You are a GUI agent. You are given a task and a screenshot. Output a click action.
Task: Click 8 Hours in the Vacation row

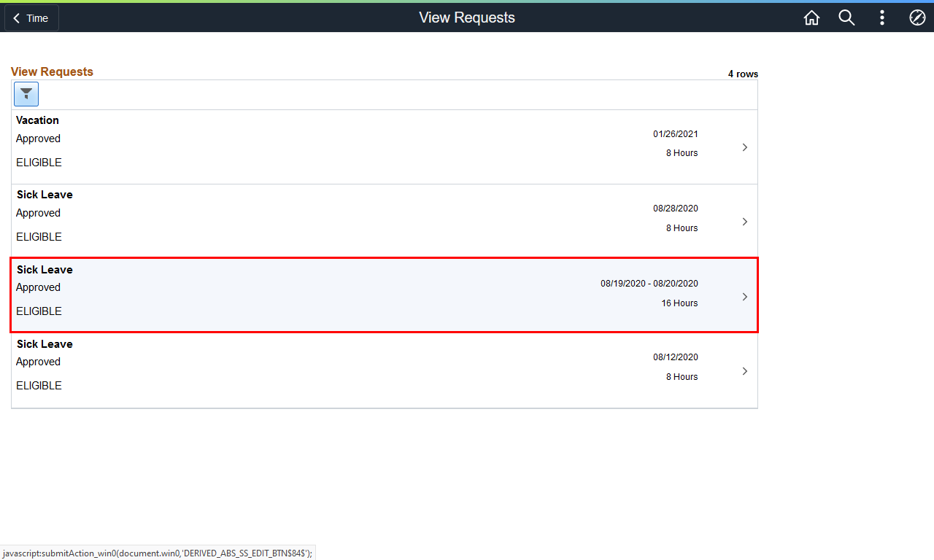pos(682,153)
